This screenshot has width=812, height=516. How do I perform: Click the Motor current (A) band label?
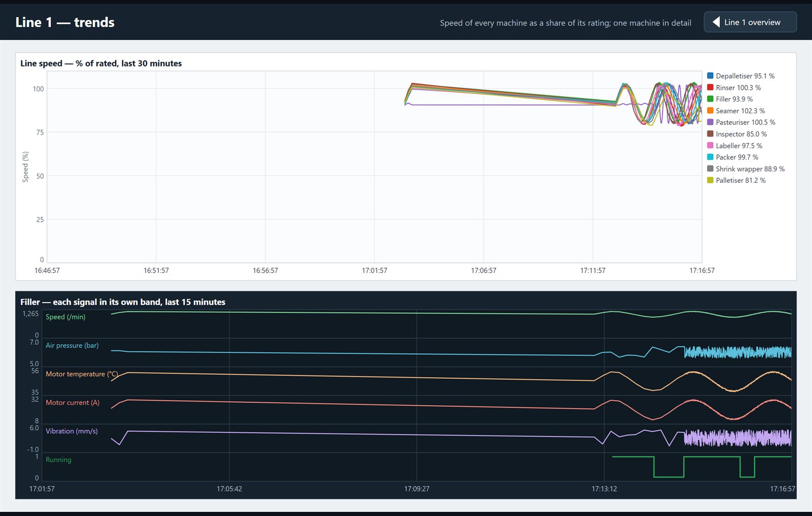tap(73, 402)
